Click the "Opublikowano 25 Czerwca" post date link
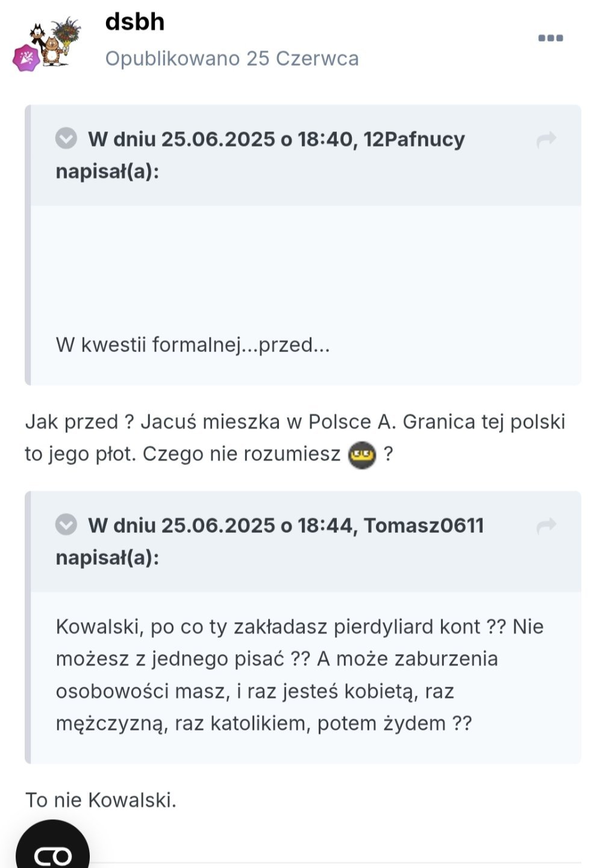 pyautogui.click(x=232, y=58)
